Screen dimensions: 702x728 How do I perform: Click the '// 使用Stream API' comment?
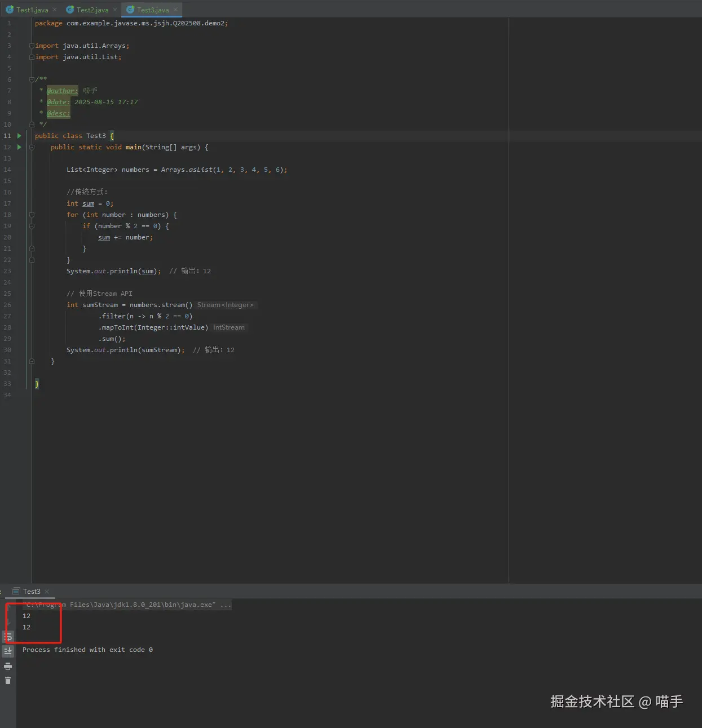pos(99,294)
